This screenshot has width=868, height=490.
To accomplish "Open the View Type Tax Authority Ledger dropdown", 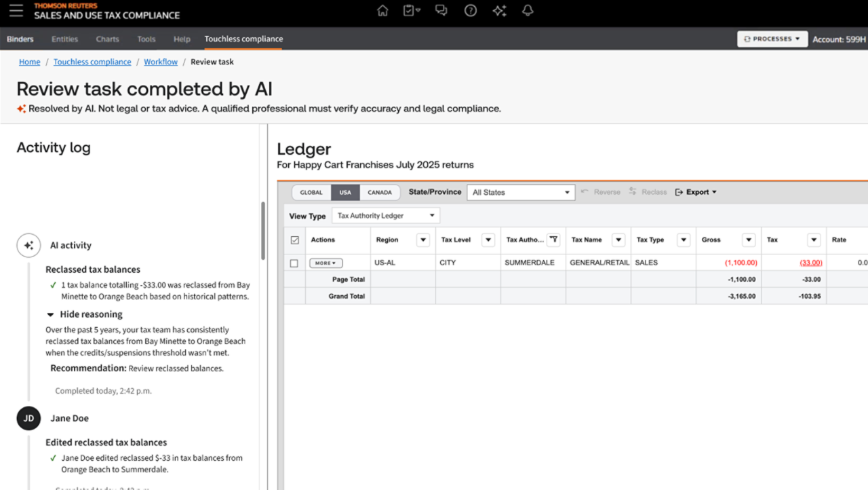I will [x=386, y=216].
